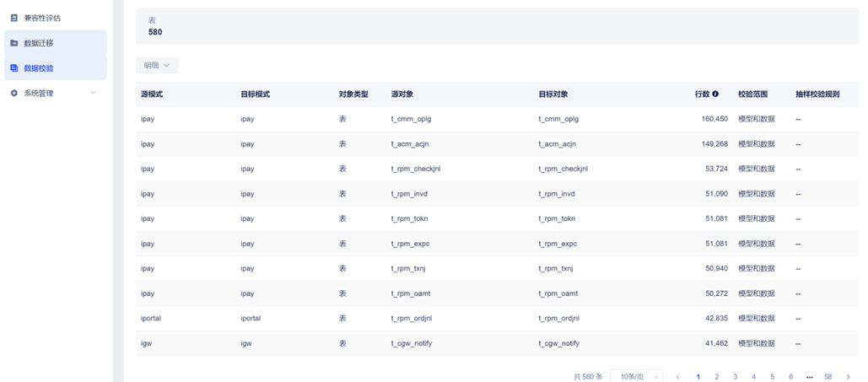This screenshot has width=868, height=382.
Task: Jump to last page 58
Action: click(x=828, y=376)
